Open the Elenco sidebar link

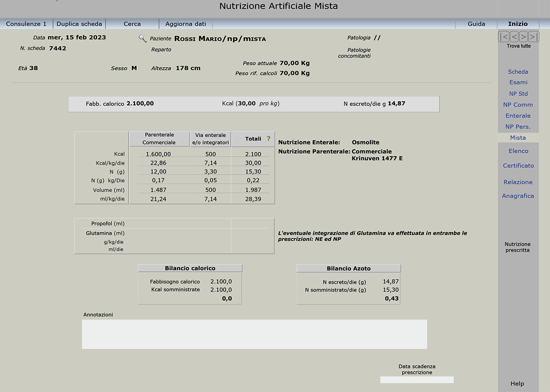click(x=518, y=151)
